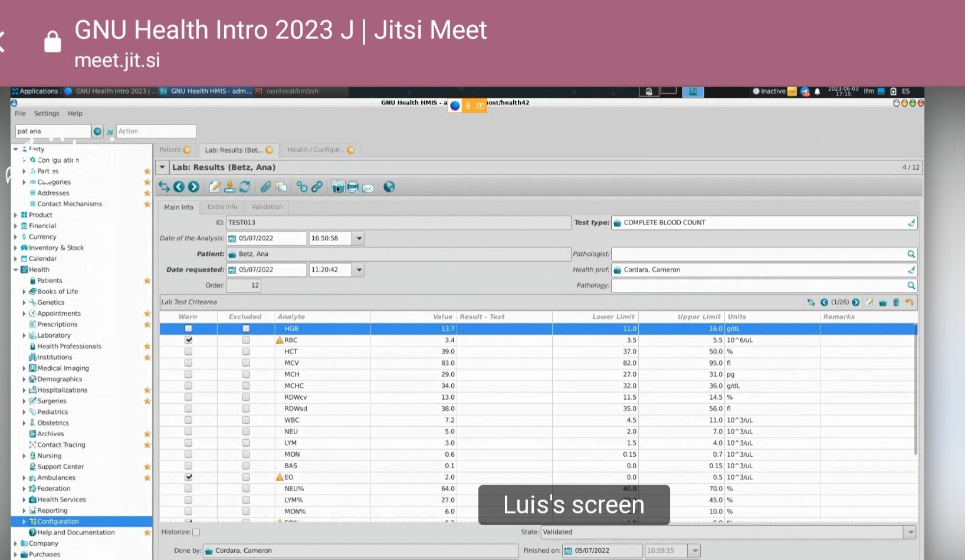Click the ES keyboard layout indicator

click(x=906, y=91)
